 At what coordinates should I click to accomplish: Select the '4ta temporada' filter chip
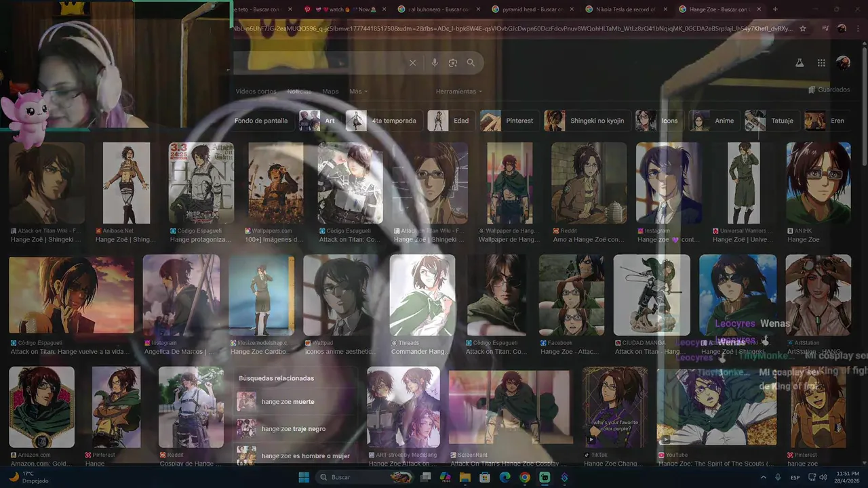tap(384, 121)
